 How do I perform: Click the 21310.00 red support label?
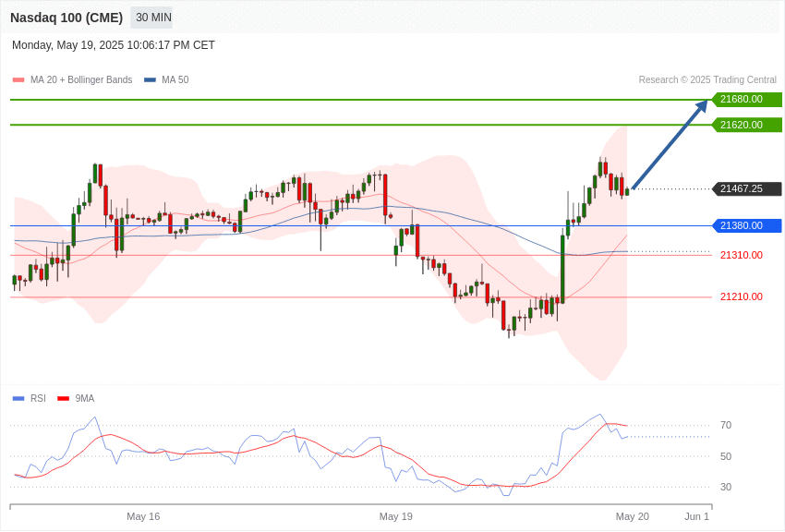742,255
